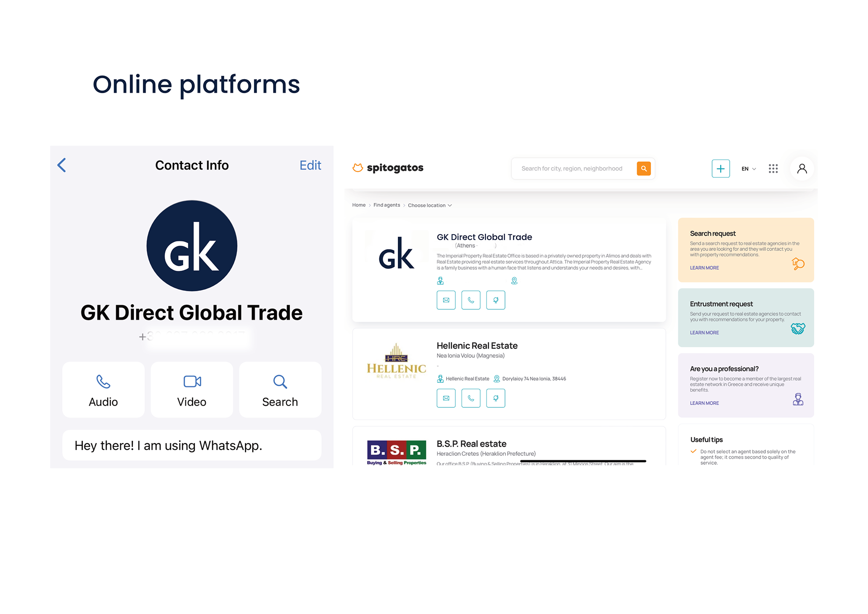Click the Dorylaioy 74 Nea Ionia address

pyautogui.click(x=534, y=379)
